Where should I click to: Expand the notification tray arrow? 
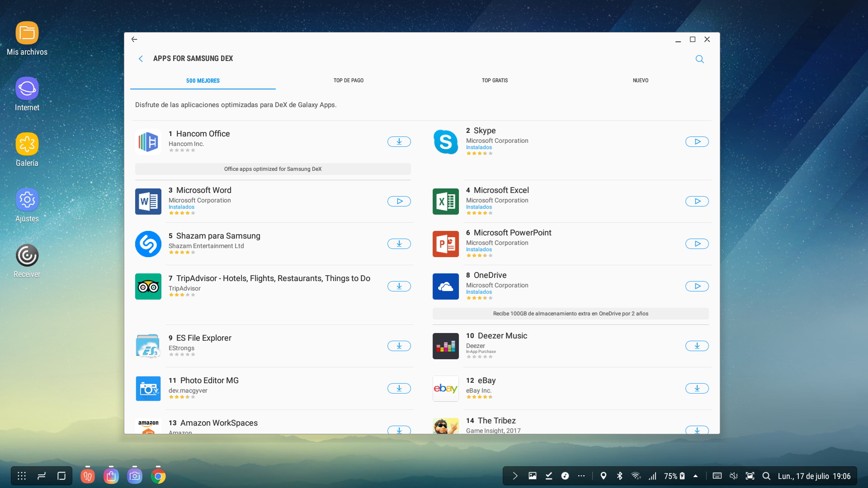[515, 476]
